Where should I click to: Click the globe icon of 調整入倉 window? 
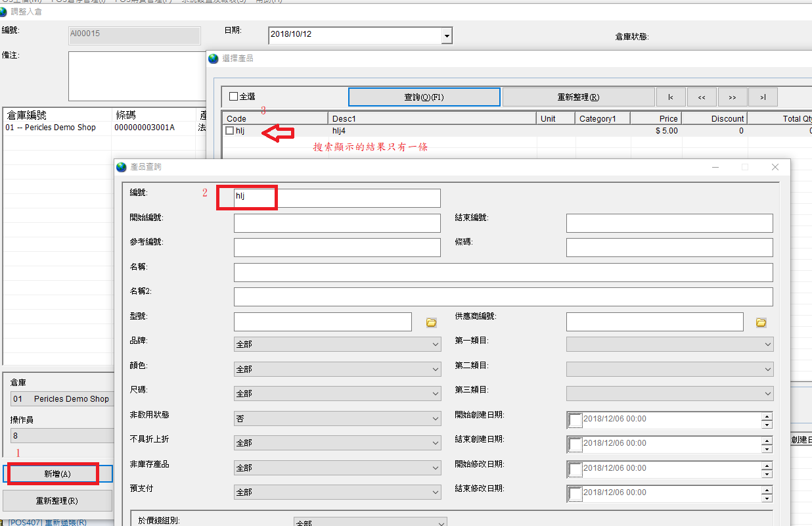coord(4,12)
